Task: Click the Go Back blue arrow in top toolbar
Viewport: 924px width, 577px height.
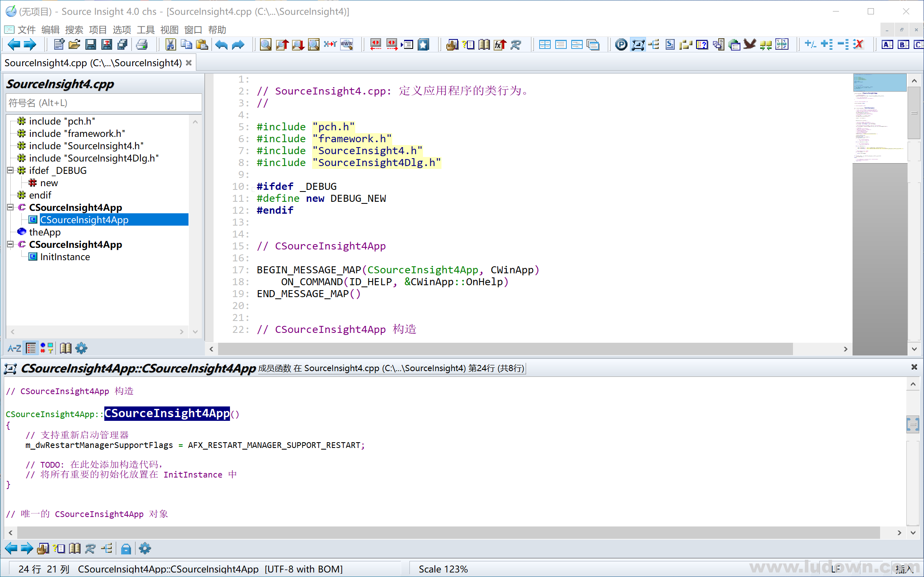Action: click(x=14, y=44)
